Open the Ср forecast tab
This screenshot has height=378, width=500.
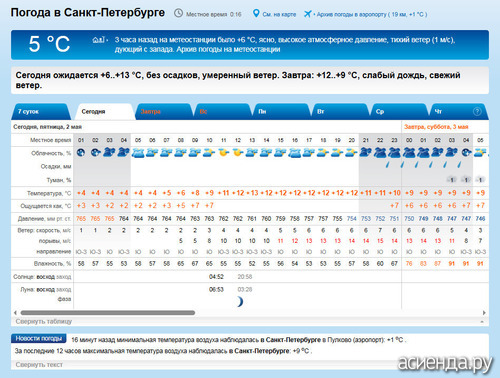point(398,112)
